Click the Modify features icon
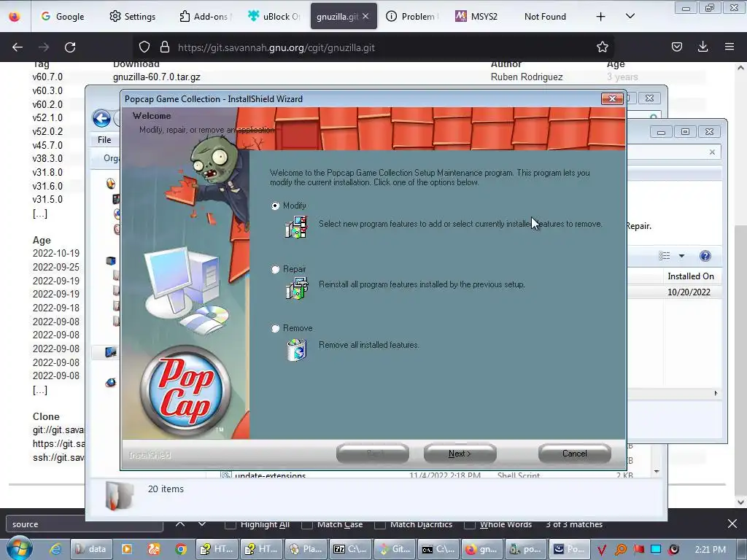The width and height of the screenshot is (747, 560). point(296,227)
